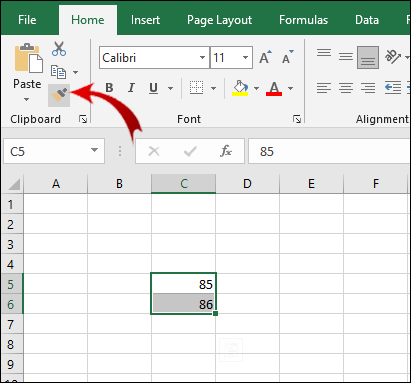Image resolution: width=411 pixels, height=383 pixels.
Task: Click the Insert Function fx icon
Action: 226,151
